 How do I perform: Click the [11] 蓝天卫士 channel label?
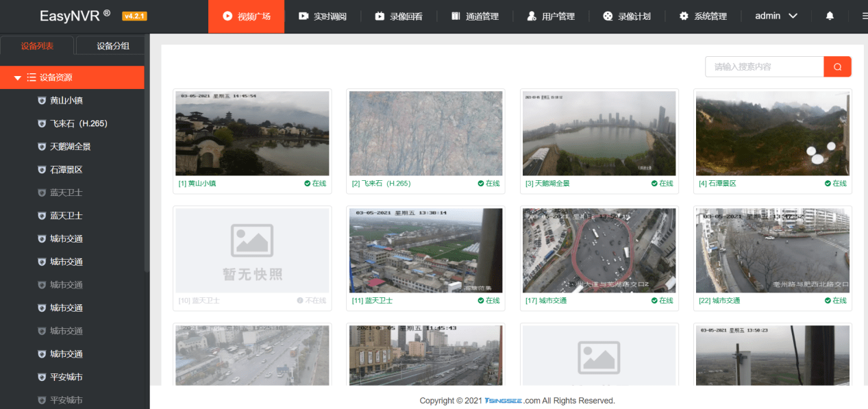(x=372, y=301)
